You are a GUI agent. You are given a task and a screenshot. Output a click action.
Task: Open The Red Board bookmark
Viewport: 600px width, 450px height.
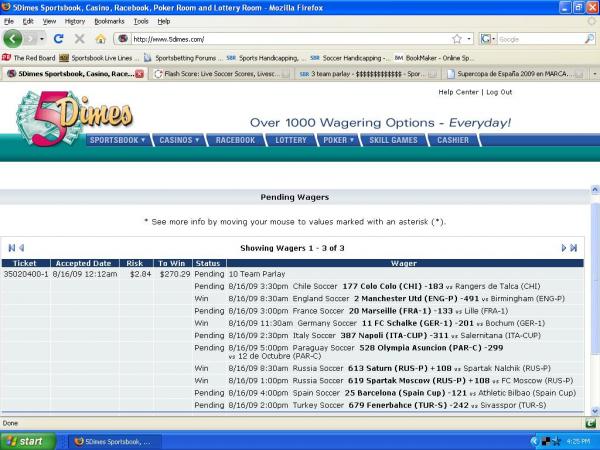34,57
